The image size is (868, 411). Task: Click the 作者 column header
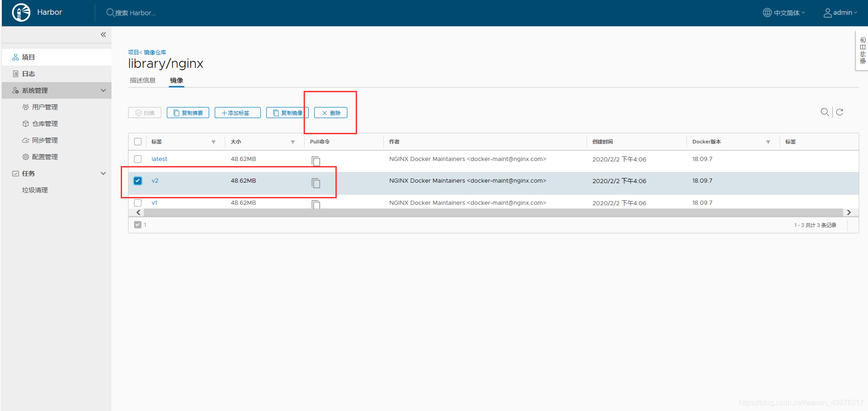pyautogui.click(x=394, y=142)
